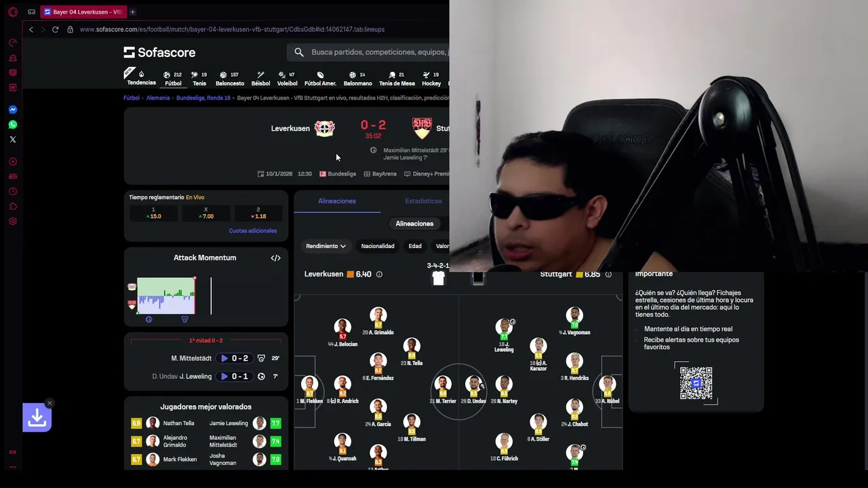Open the Opera main menu logo
Screen dimensions: 868x488
click(12, 12)
